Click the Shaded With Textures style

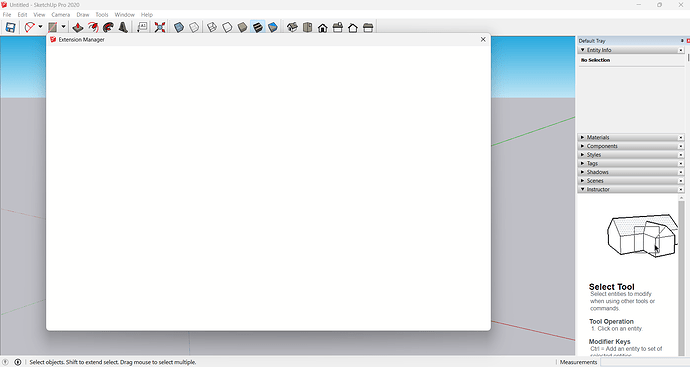click(x=257, y=27)
